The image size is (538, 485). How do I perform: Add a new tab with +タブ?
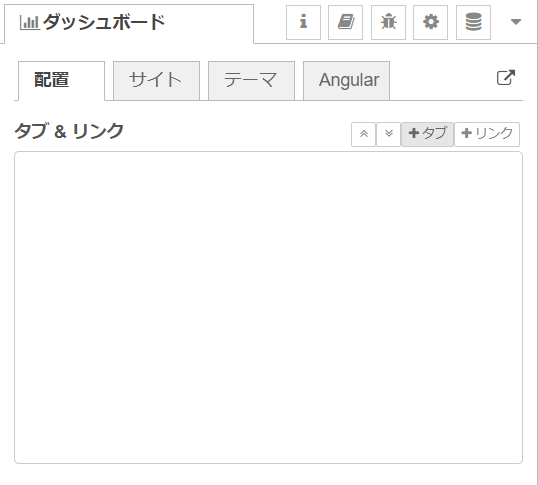(428, 134)
